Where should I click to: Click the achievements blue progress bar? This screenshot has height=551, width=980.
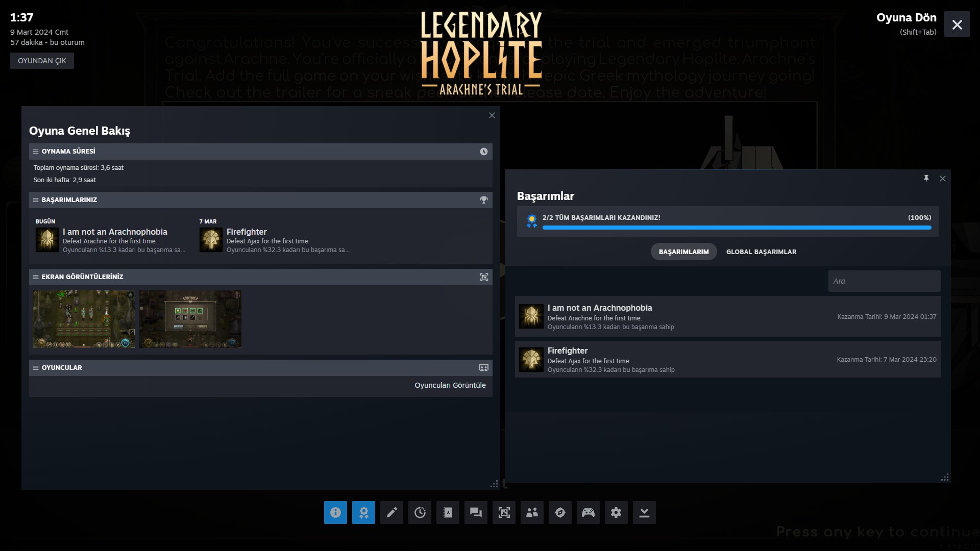pyautogui.click(x=737, y=228)
